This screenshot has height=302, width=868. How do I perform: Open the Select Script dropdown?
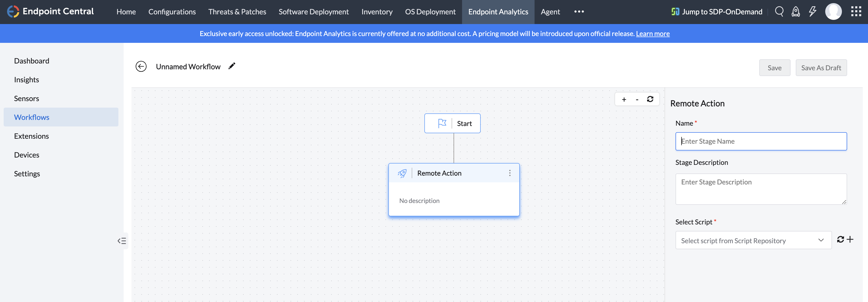(x=753, y=240)
